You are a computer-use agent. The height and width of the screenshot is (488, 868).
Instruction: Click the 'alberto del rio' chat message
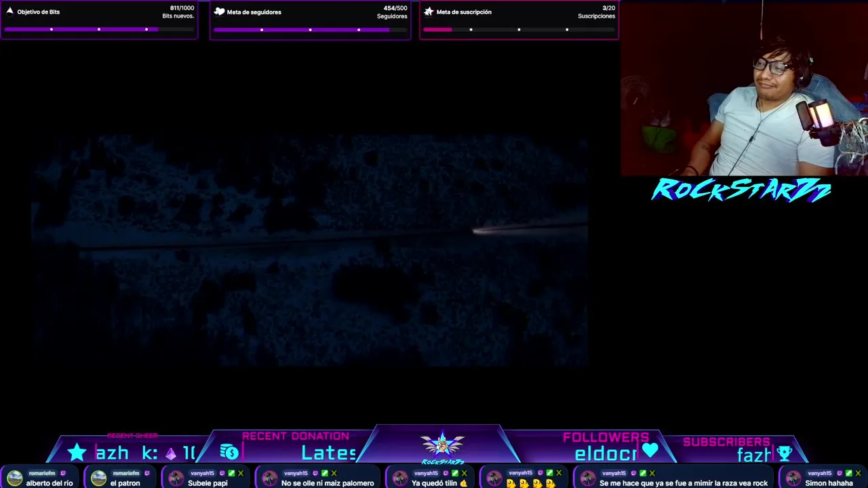click(50, 483)
